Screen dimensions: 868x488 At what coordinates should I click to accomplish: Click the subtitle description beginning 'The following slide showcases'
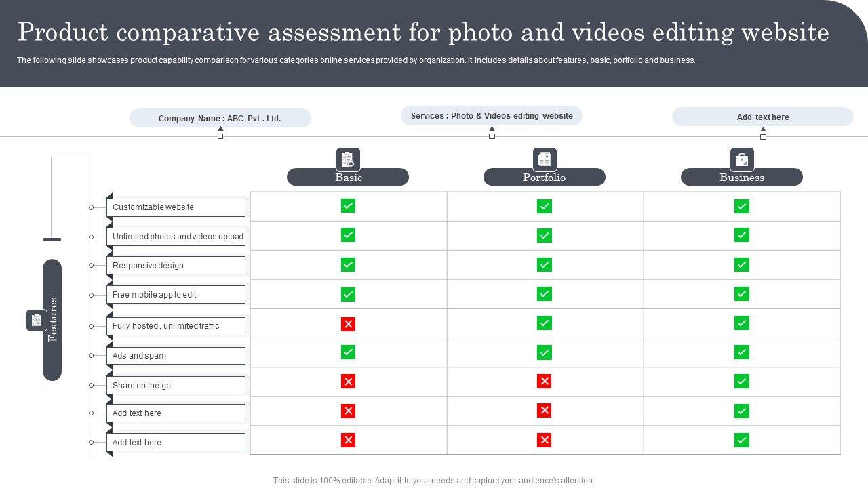click(x=356, y=60)
